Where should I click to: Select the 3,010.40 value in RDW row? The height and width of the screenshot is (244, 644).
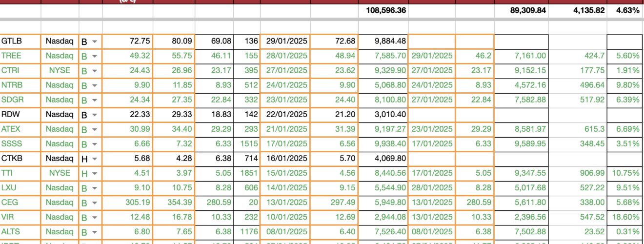tap(383, 115)
